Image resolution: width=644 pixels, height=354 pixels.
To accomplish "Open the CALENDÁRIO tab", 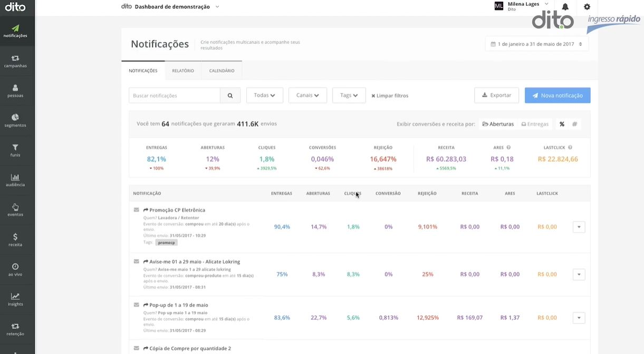I will point(223,70).
